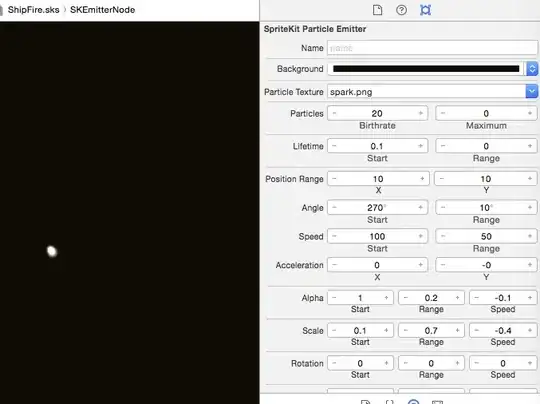Decrease Alpha Range with minus button
Viewport: 540px width, 404px height.
pyautogui.click(x=406, y=298)
